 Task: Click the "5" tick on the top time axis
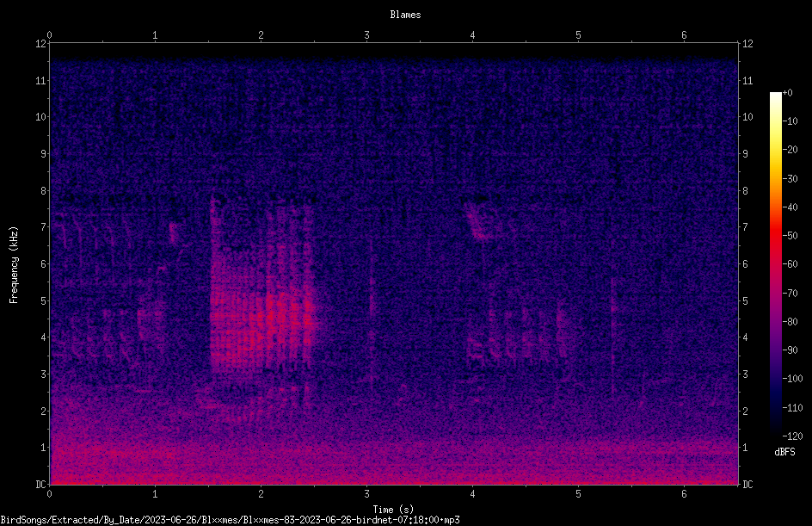pyautogui.click(x=578, y=35)
